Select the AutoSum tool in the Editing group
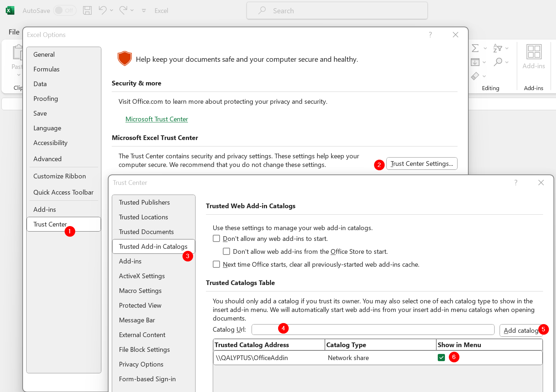 pos(475,48)
